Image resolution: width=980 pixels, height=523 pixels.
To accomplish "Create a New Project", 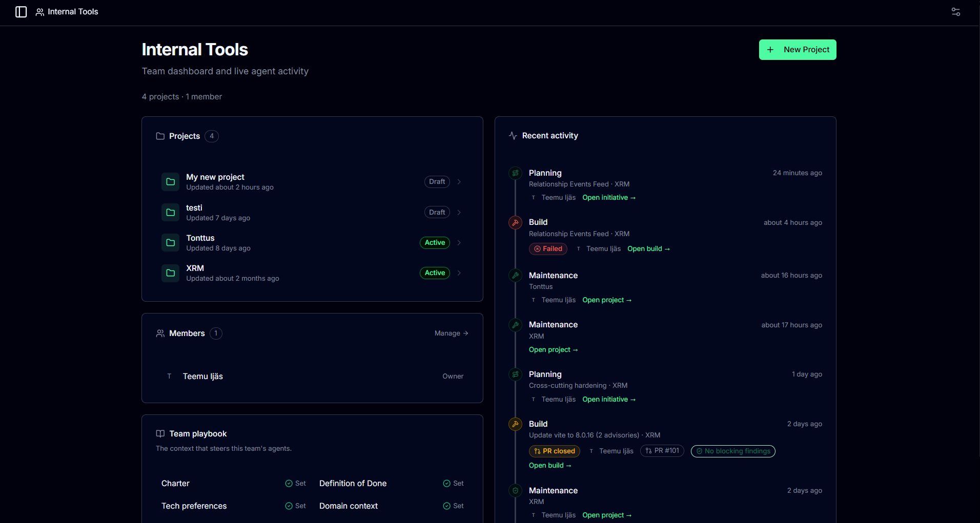I will point(798,50).
